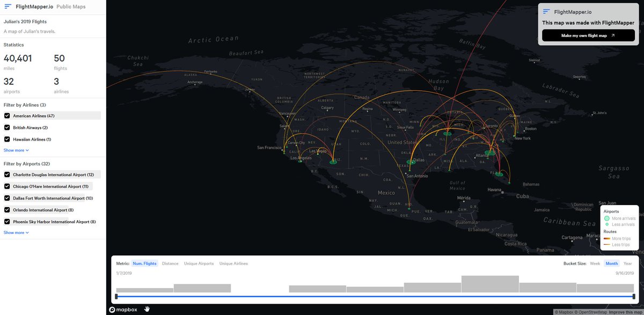Click the left handle of the date range slider
This screenshot has width=644, height=315.
[x=116, y=296]
